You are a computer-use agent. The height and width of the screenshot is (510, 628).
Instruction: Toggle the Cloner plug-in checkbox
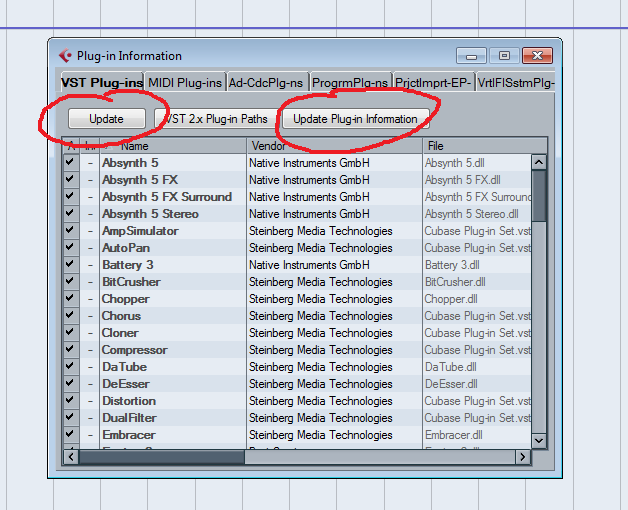70,332
